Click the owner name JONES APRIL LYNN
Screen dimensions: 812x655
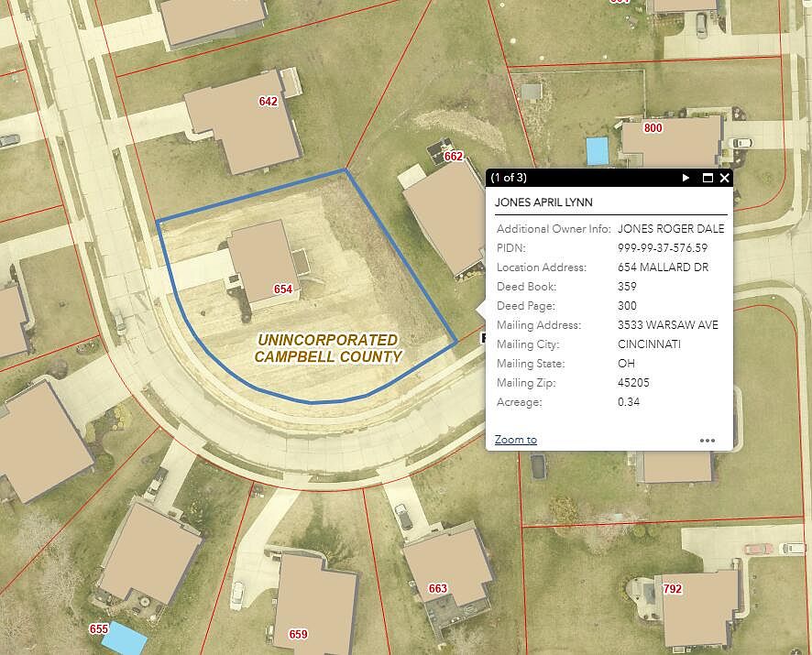coord(541,202)
